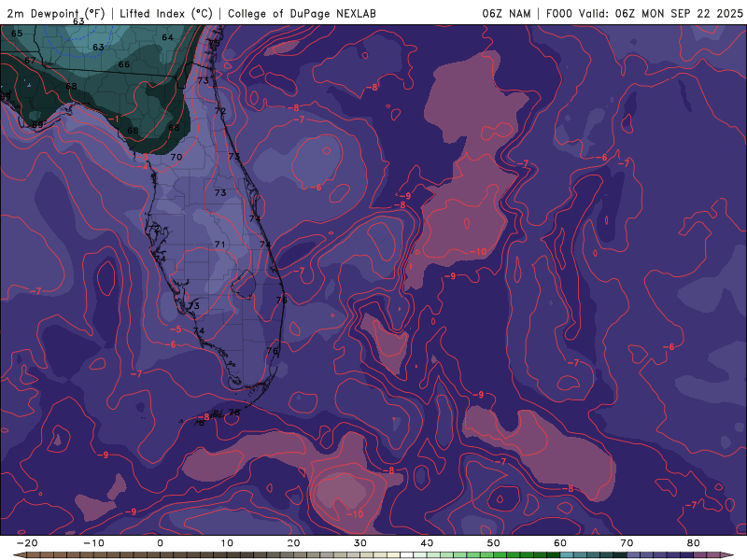Screen dimensions: 747x560
Task: Click the '30' color scale label
Action: click(x=360, y=543)
